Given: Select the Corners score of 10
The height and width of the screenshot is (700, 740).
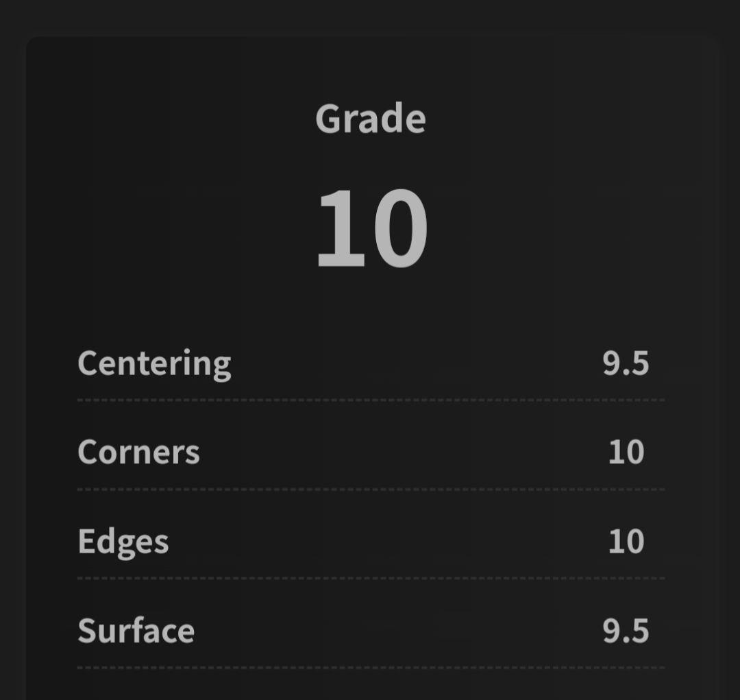Looking at the screenshot, I should tap(626, 452).
